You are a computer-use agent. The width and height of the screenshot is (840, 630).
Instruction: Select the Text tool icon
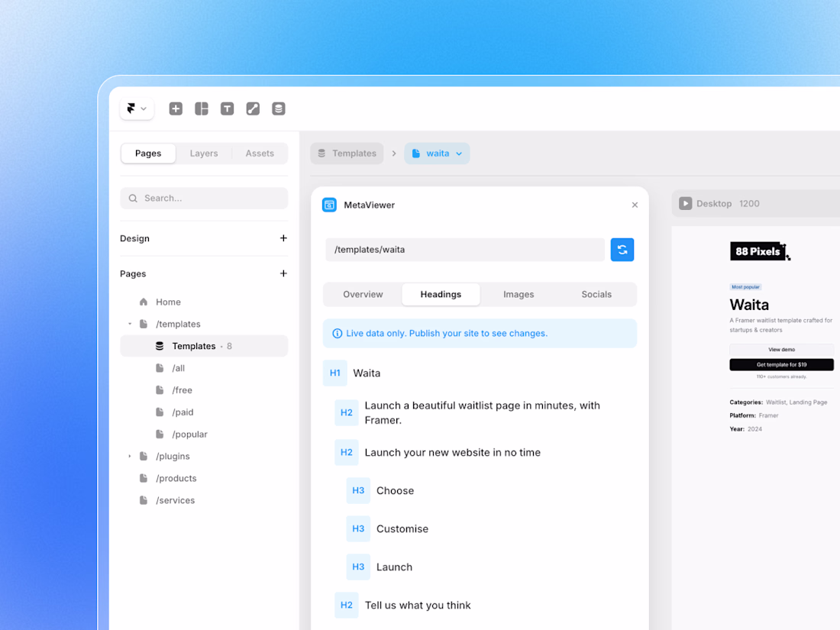227,108
